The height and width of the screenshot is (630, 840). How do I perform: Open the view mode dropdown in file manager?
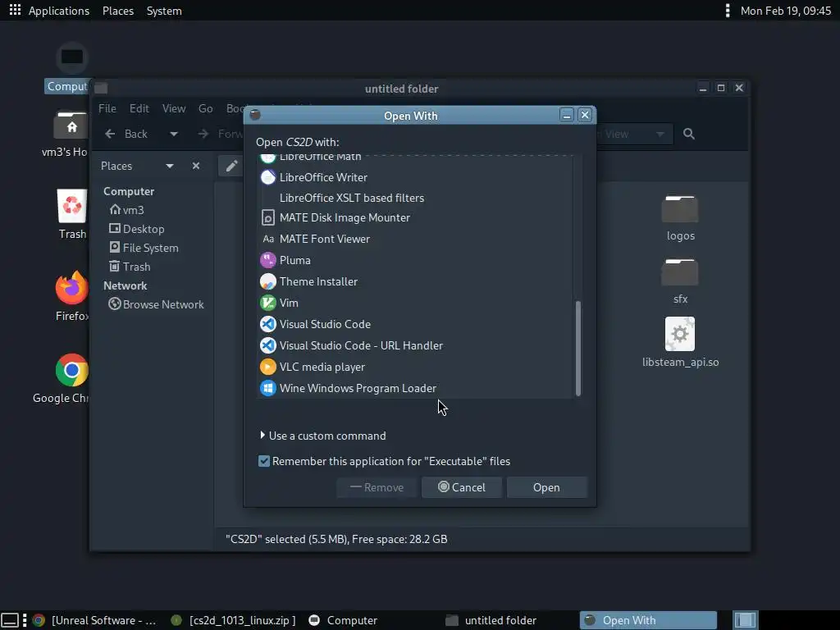(x=660, y=134)
